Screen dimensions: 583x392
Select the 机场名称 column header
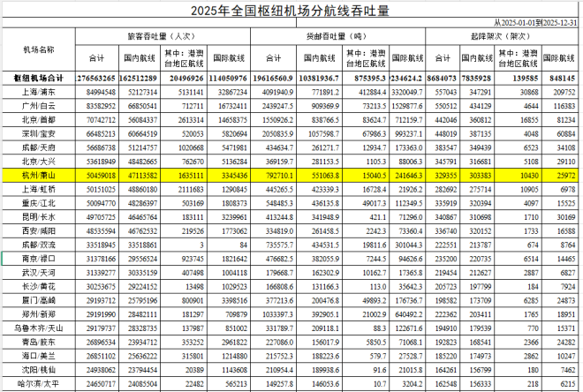[x=36, y=49]
